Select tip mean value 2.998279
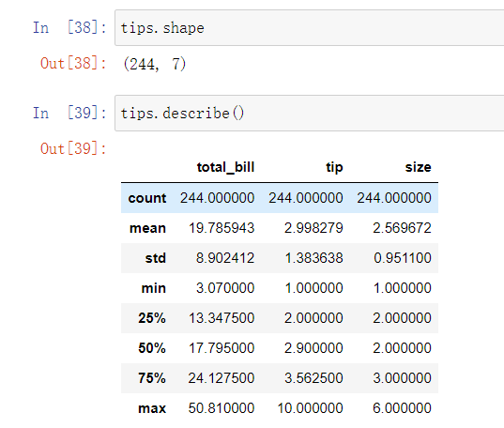 pos(313,228)
